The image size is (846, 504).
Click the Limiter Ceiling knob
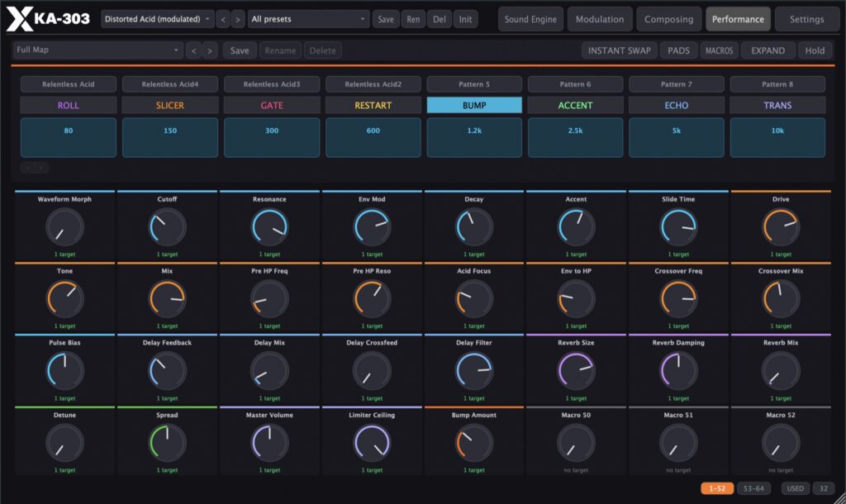pos(372,443)
